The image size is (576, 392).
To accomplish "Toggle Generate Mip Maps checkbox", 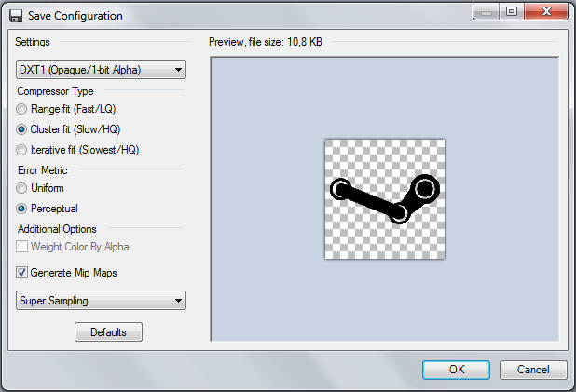I will (22, 273).
